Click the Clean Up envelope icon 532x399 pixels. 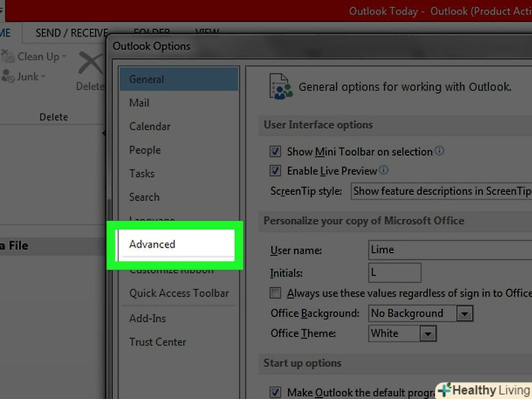pos(7,56)
